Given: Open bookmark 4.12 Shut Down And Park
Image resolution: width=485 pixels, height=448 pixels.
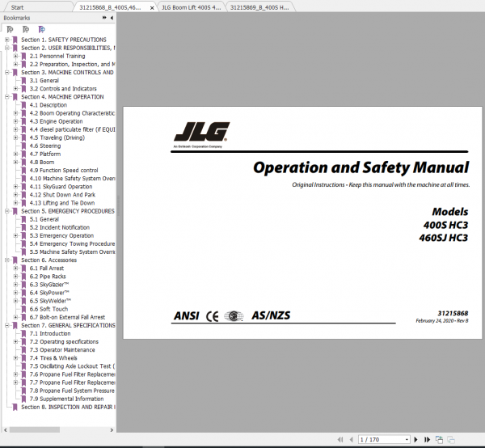Looking at the screenshot, I should click(x=62, y=195).
